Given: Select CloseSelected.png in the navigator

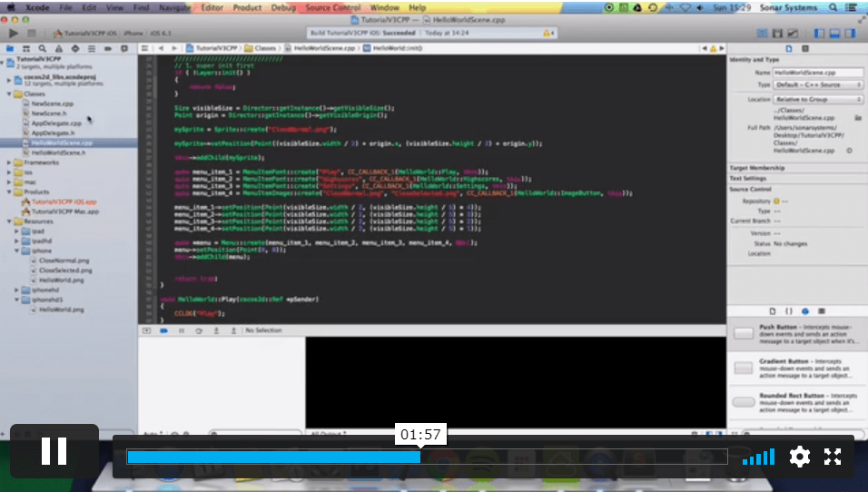Looking at the screenshot, I should click(x=65, y=271).
